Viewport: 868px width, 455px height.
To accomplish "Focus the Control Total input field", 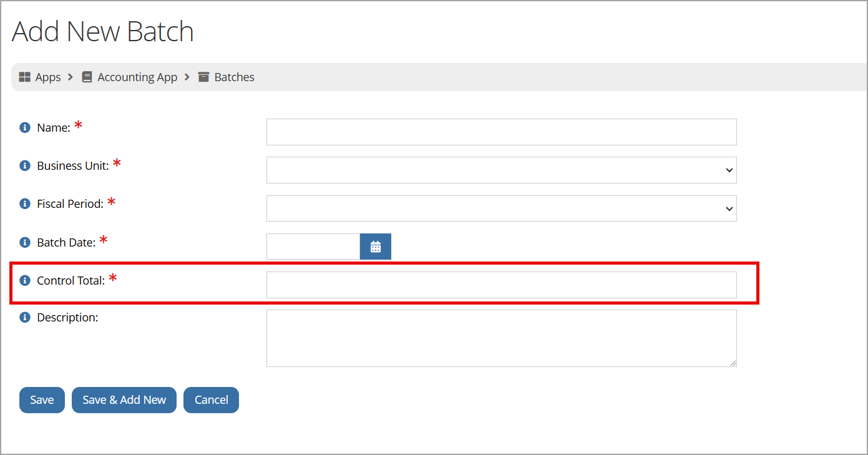I will tap(501, 285).
